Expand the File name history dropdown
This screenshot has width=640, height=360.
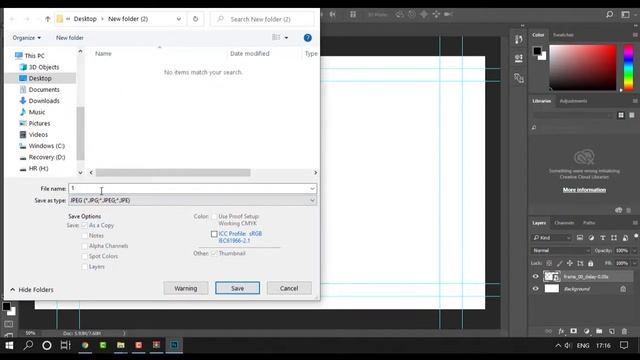pos(312,189)
